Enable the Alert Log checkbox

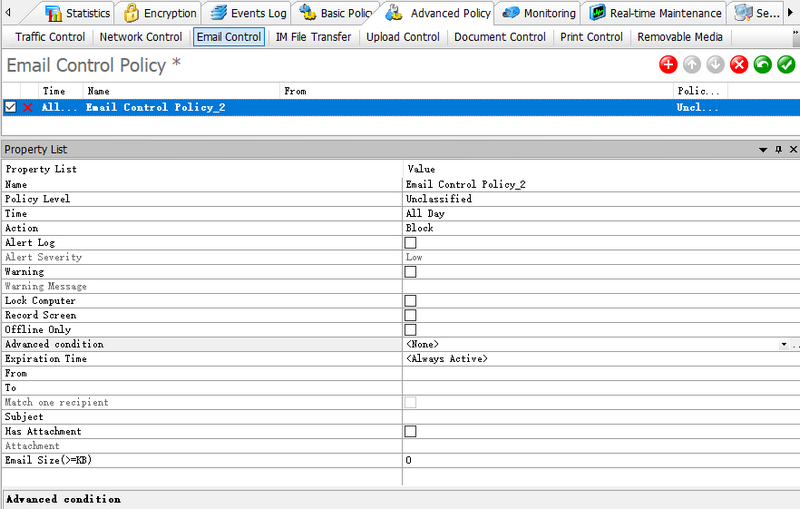[x=410, y=243]
